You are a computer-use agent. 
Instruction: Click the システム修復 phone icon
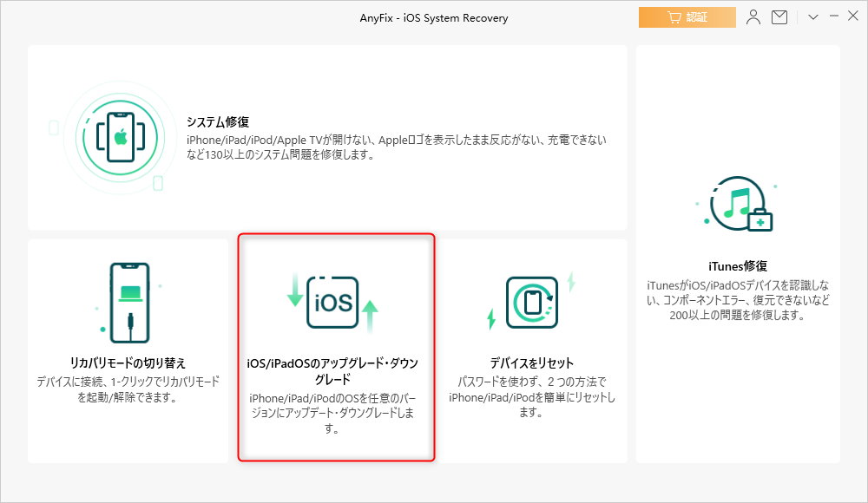point(120,138)
